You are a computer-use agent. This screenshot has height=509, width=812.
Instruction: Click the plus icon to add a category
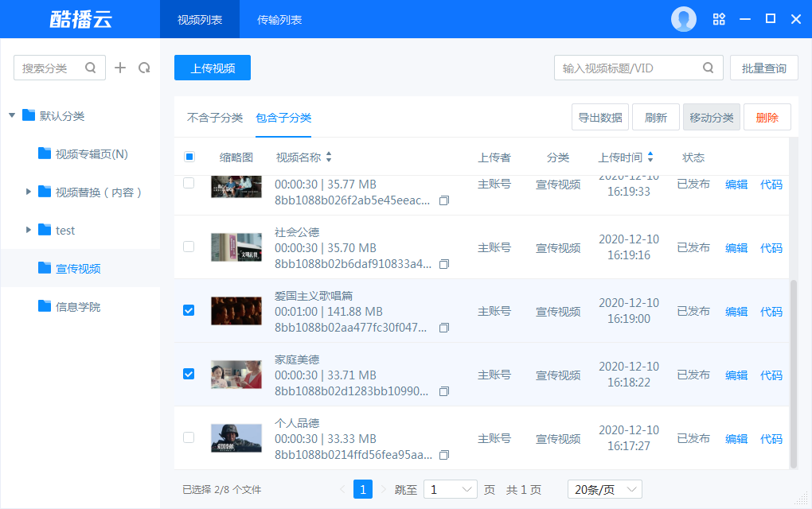tap(120, 68)
